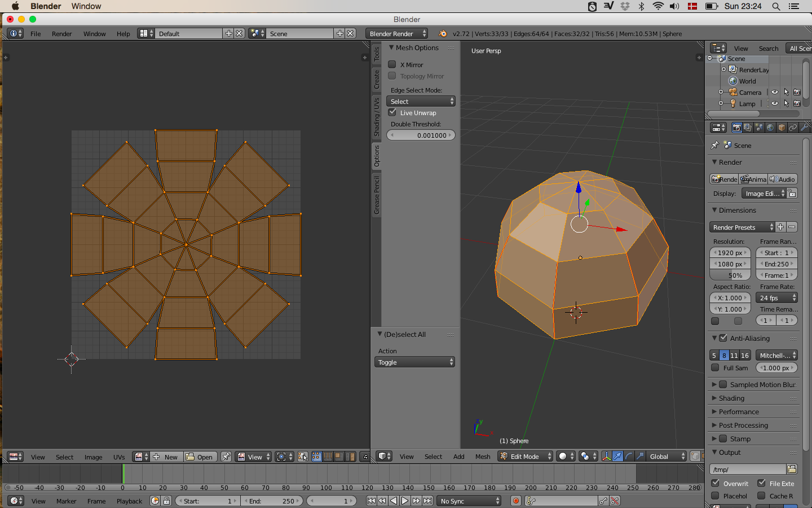This screenshot has height=508, width=812.
Task: Select the UV vertex selection mode icon
Action: pos(317,457)
